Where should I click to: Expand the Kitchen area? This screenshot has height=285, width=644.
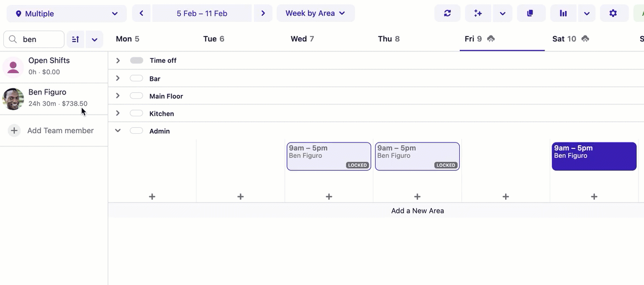point(118,113)
